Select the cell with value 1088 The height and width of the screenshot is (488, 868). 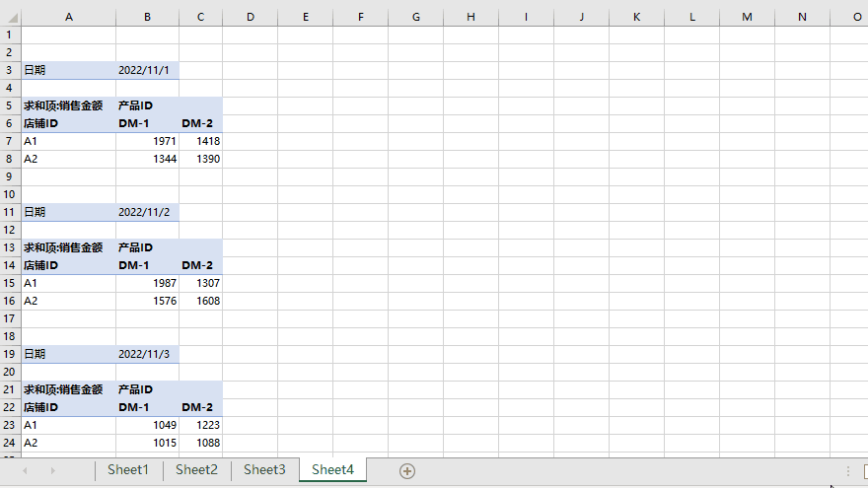[200, 443]
